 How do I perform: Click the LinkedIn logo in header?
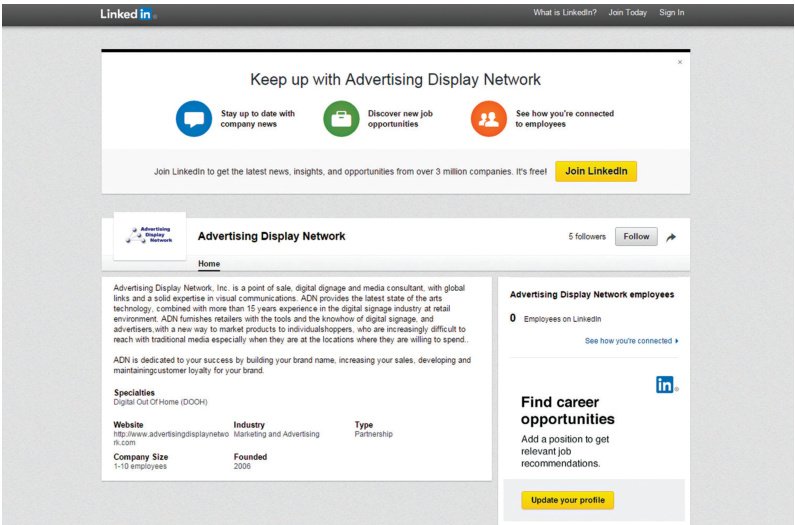tap(128, 14)
